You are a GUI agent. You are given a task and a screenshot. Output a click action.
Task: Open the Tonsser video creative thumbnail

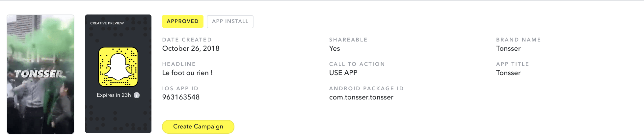click(40, 74)
